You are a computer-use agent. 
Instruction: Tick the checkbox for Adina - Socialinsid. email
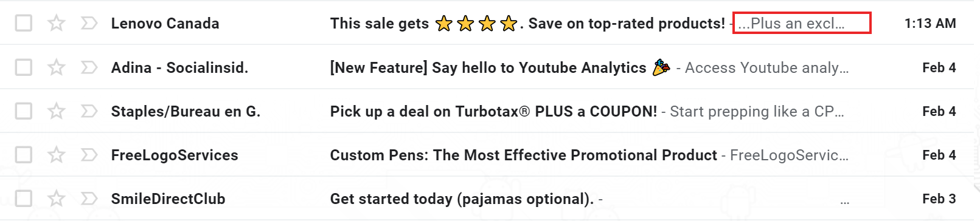pyautogui.click(x=24, y=67)
